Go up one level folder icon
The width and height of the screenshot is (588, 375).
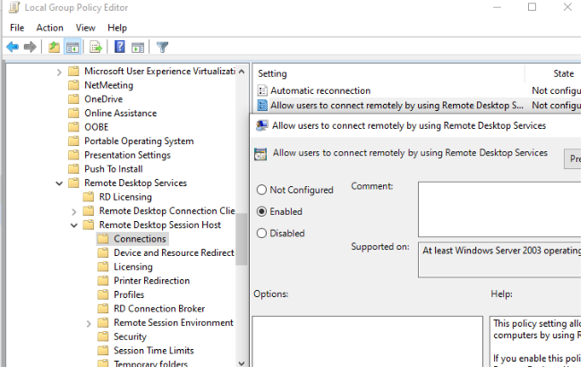click(x=54, y=47)
